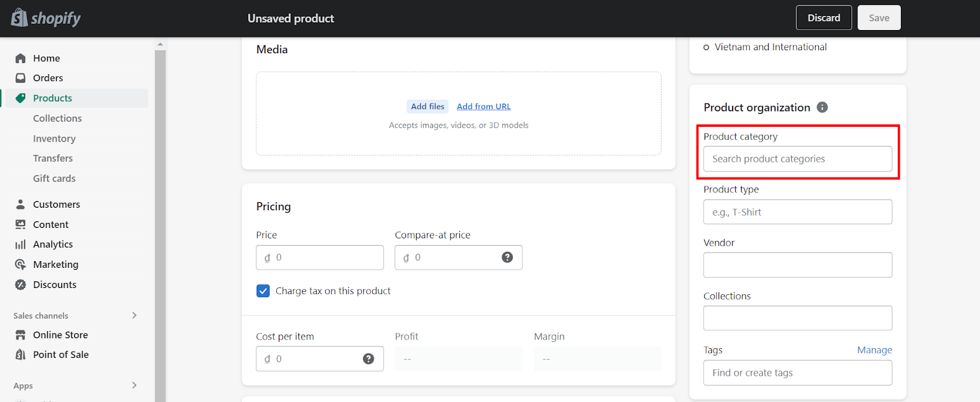Open the Home icon in sidebar
The image size is (980, 402).
pyautogui.click(x=21, y=58)
